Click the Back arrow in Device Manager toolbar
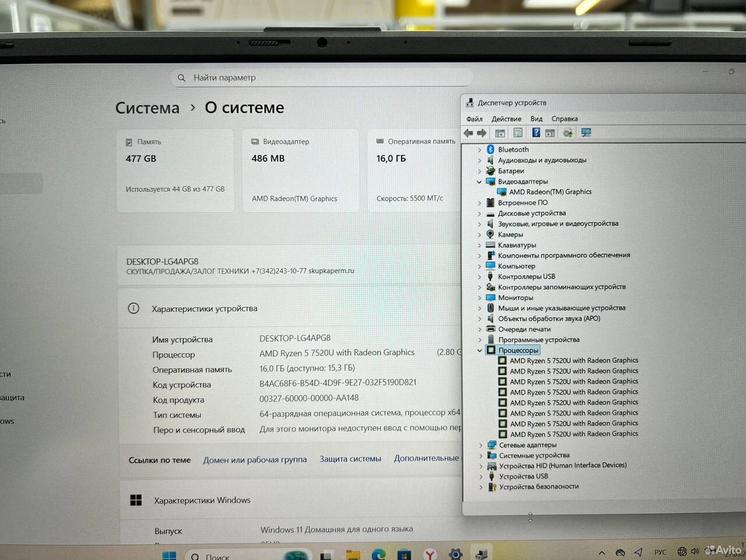The height and width of the screenshot is (560, 746). 469,133
